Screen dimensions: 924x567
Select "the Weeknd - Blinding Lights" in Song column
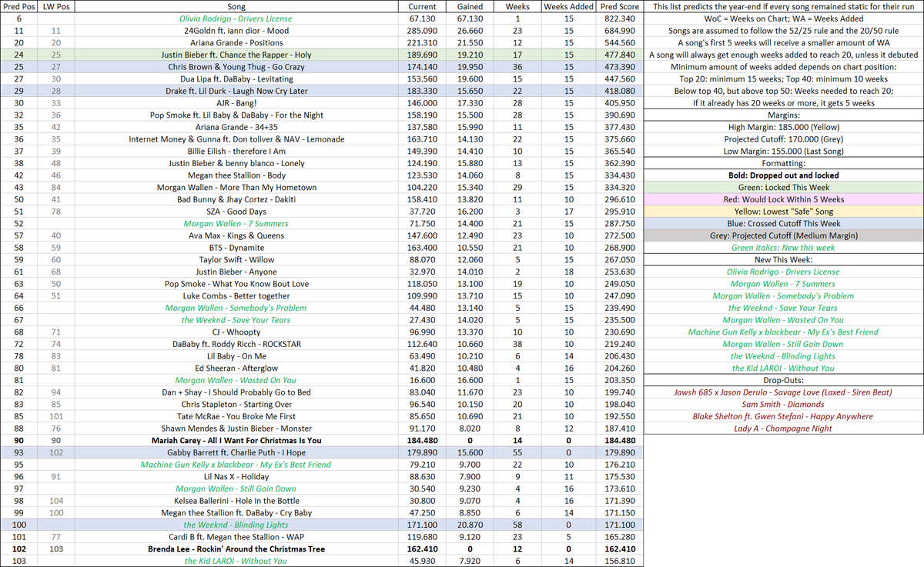coord(237,525)
